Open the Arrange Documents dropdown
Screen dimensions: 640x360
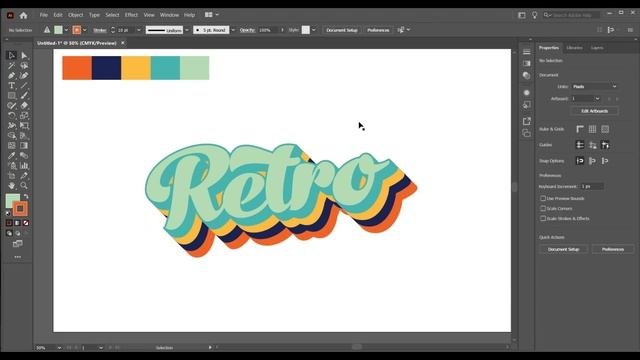[211, 15]
